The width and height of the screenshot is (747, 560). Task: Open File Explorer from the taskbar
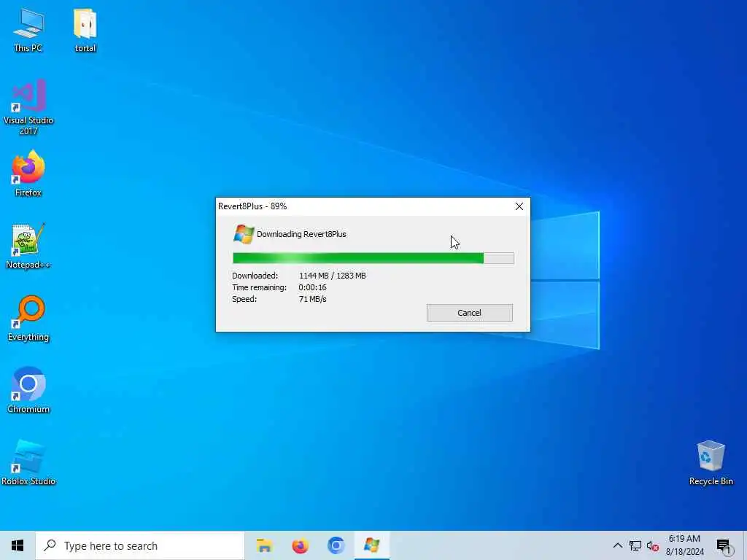coord(264,545)
